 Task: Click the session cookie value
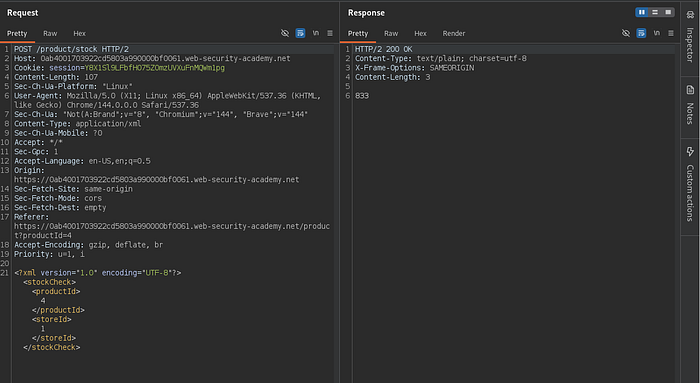(x=154, y=68)
